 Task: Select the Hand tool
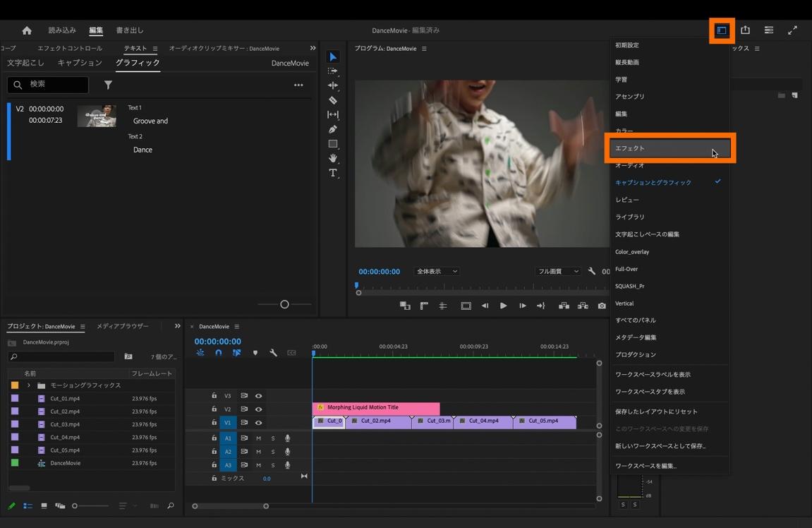click(x=333, y=158)
